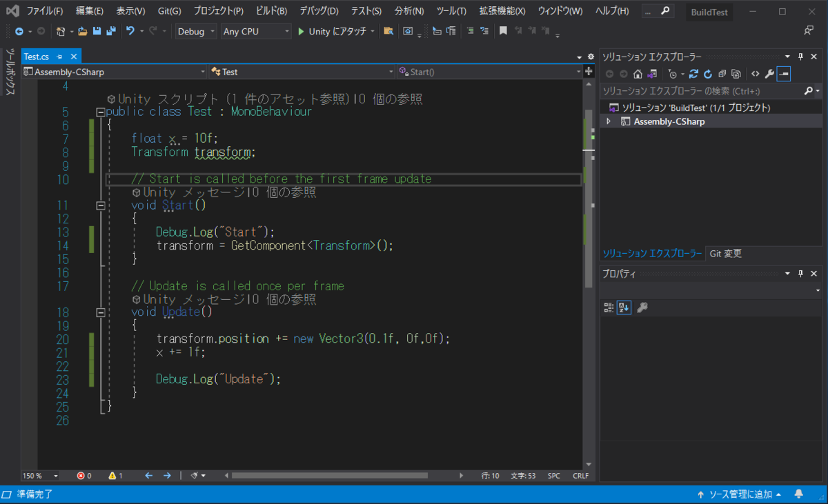Click the Find in Files toolbar icon

click(x=388, y=31)
